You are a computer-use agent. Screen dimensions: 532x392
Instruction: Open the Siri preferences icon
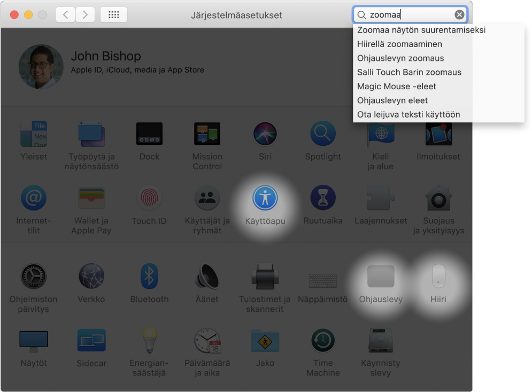point(265,134)
